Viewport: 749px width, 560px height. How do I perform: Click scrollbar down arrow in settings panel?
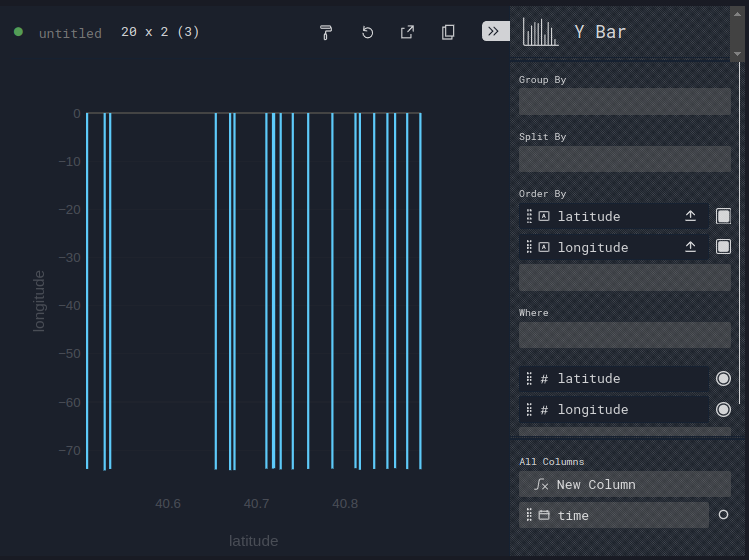point(737,54)
